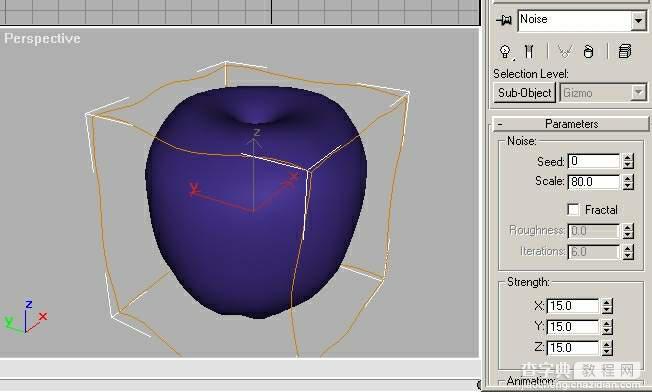Click the Scale value field showing 80.0
The height and width of the screenshot is (392, 652).
click(594, 182)
